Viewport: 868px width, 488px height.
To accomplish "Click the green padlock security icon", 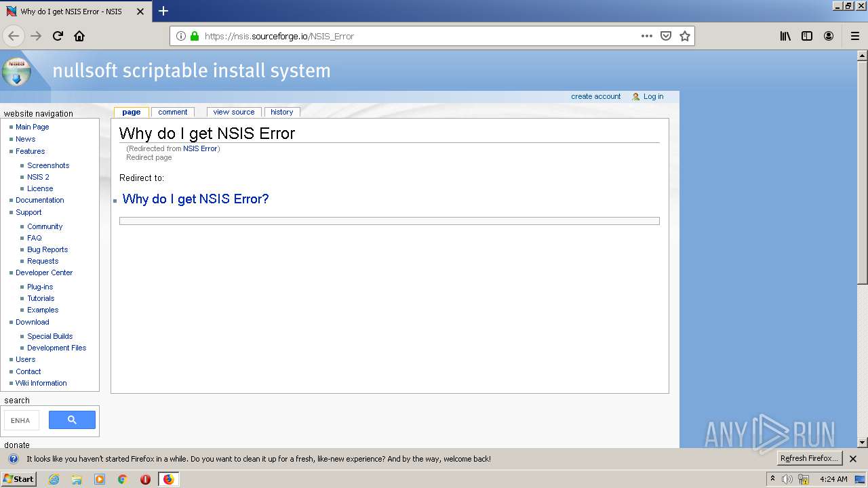I will [x=195, y=36].
